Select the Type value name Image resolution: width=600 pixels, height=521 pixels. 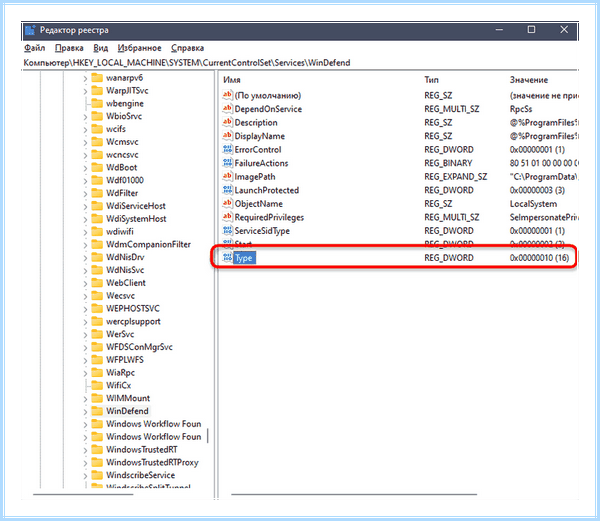244,258
